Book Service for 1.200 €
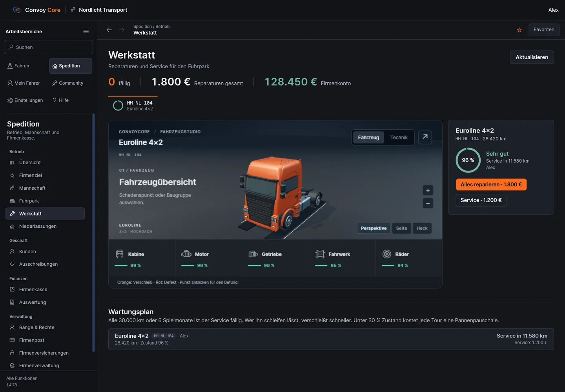Viewport: 565px width, 392px height. click(x=481, y=200)
